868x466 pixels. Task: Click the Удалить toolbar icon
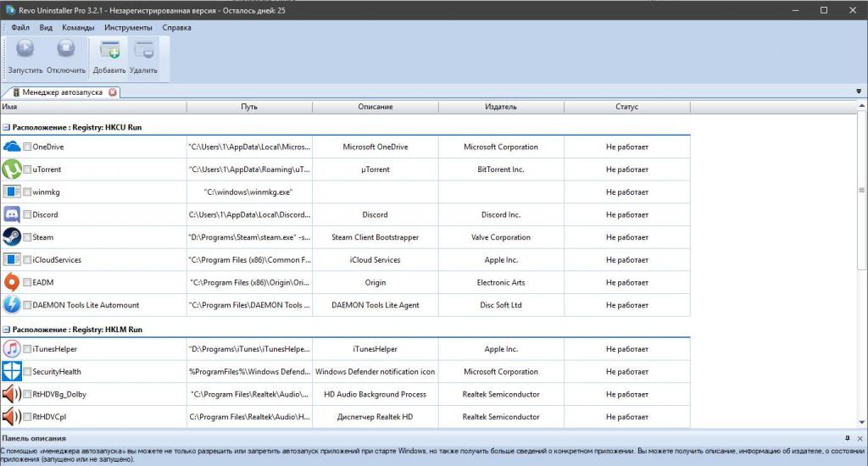click(144, 50)
